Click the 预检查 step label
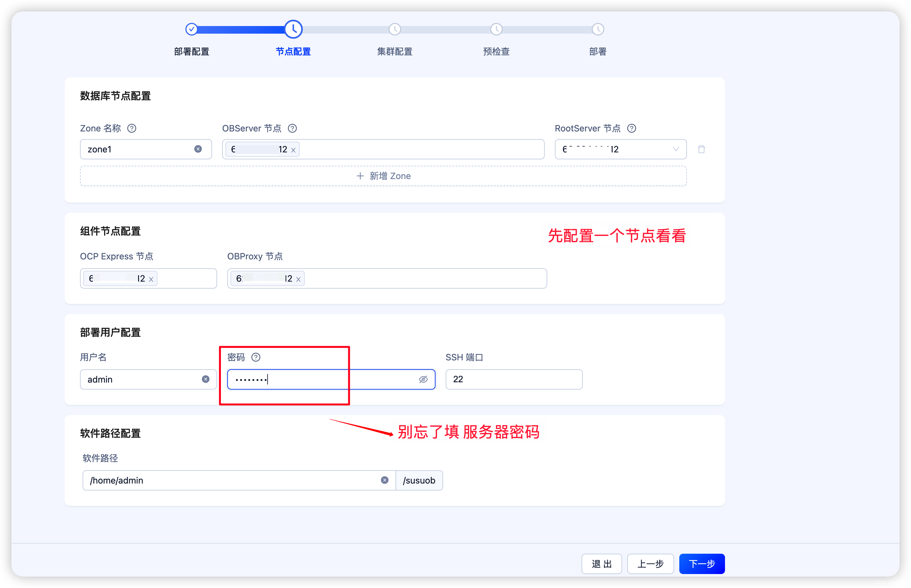The width and height of the screenshot is (911, 588). tap(496, 51)
